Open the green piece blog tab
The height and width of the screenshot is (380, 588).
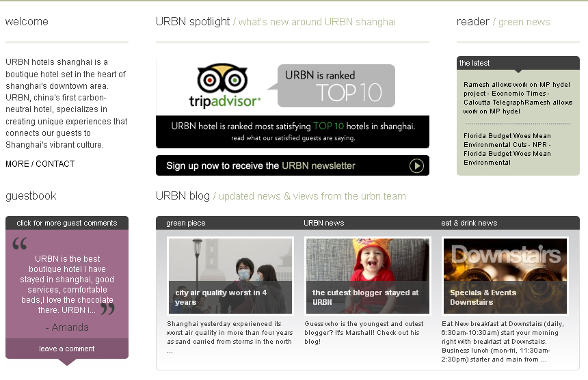click(186, 223)
